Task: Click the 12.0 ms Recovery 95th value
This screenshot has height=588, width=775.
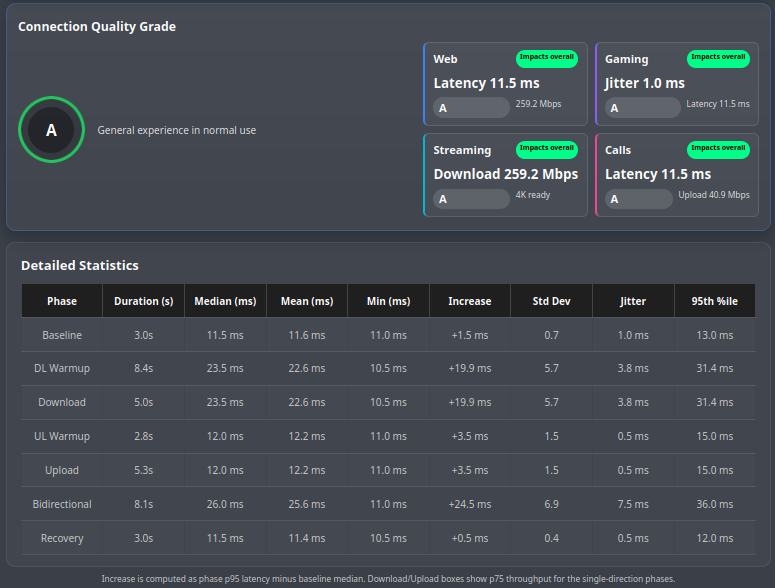Action: click(x=715, y=538)
